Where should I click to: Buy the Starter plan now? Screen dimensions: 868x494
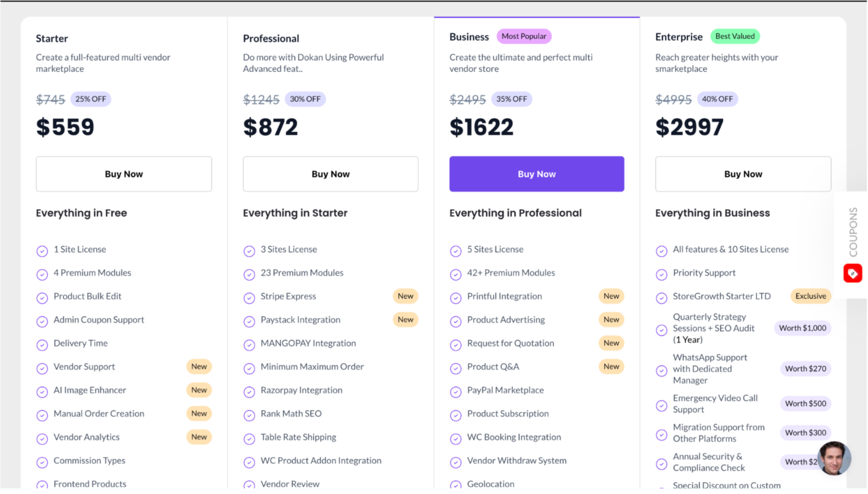tap(124, 174)
